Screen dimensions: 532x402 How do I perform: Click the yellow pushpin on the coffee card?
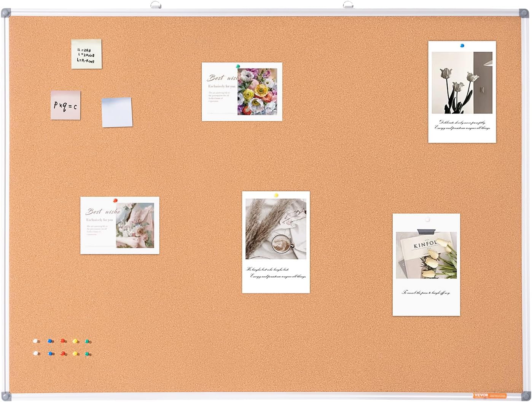276,195
